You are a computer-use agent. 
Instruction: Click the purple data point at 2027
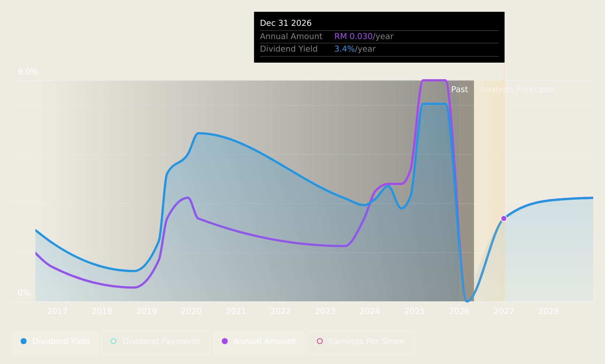click(504, 218)
